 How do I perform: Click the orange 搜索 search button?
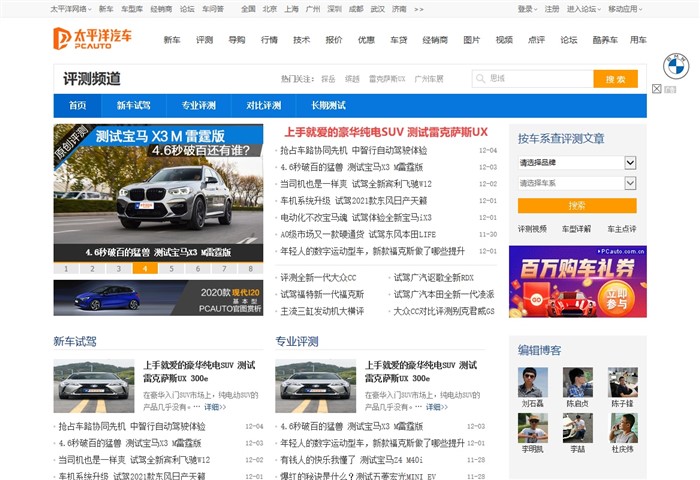[615, 79]
